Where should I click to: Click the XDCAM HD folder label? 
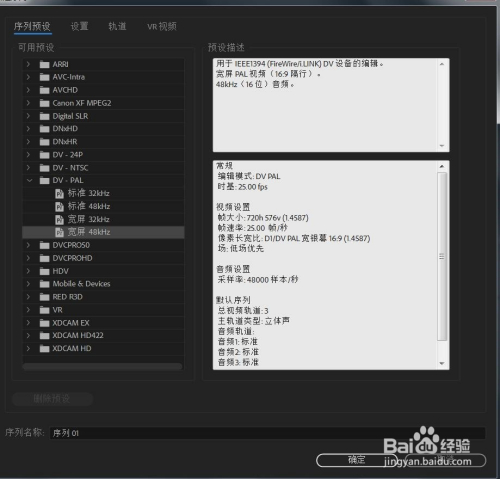pos(72,349)
